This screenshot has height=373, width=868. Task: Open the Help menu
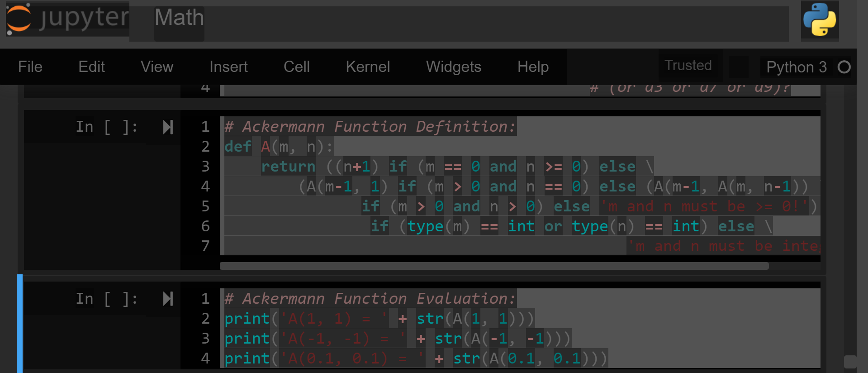[x=533, y=67]
